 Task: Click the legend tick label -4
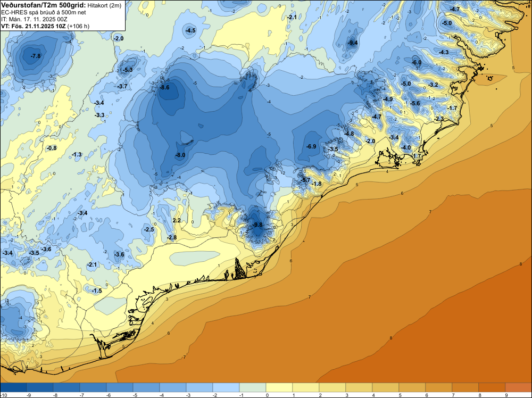click(x=161, y=395)
